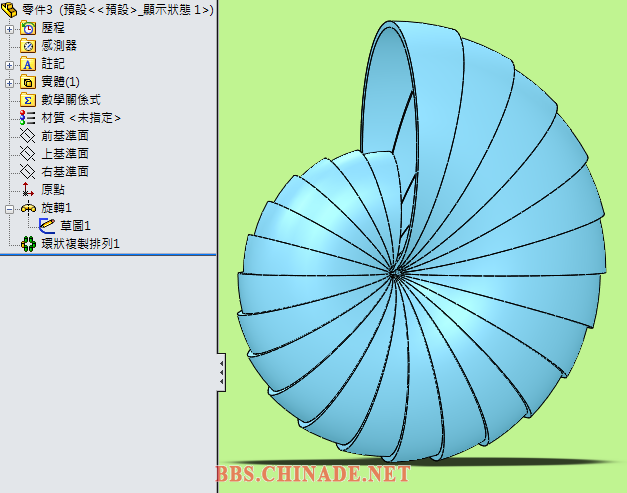Viewport: 627px width, 493px height.
Task: Click the 前基準面 plane icon
Action: (28, 136)
